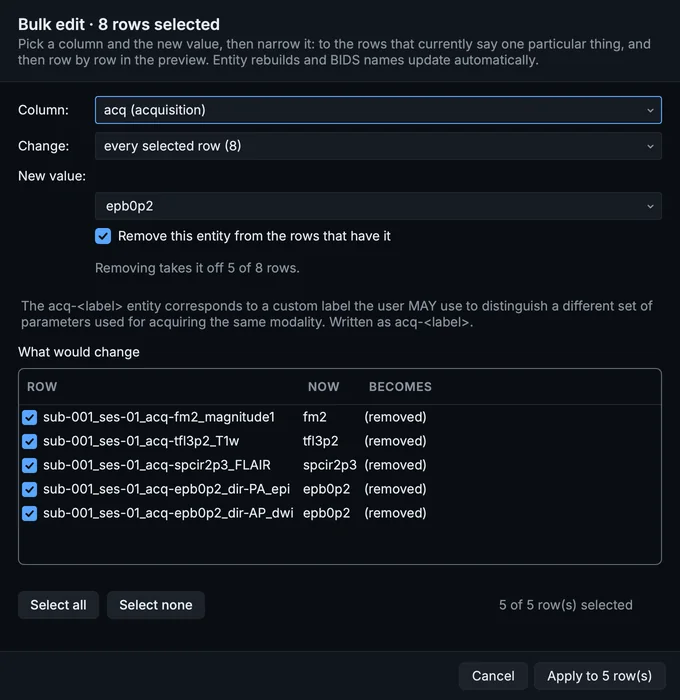Click the chevron arrow on the Change dropdown

pyautogui.click(x=650, y=146)
